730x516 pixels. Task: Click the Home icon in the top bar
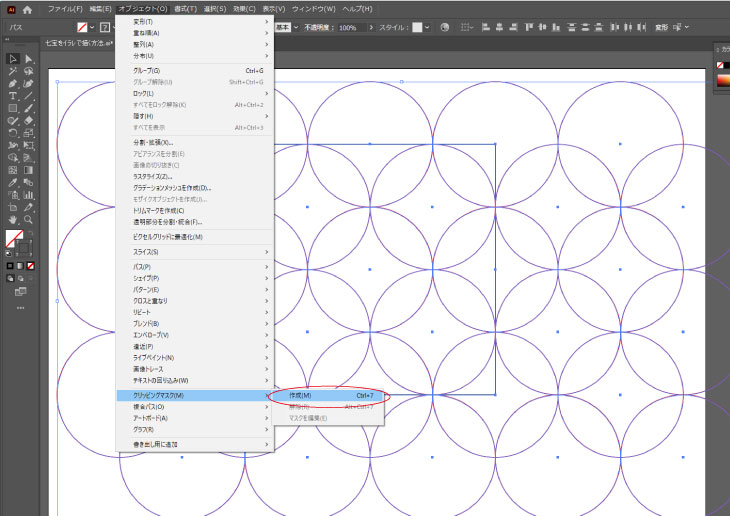point(27,9)
